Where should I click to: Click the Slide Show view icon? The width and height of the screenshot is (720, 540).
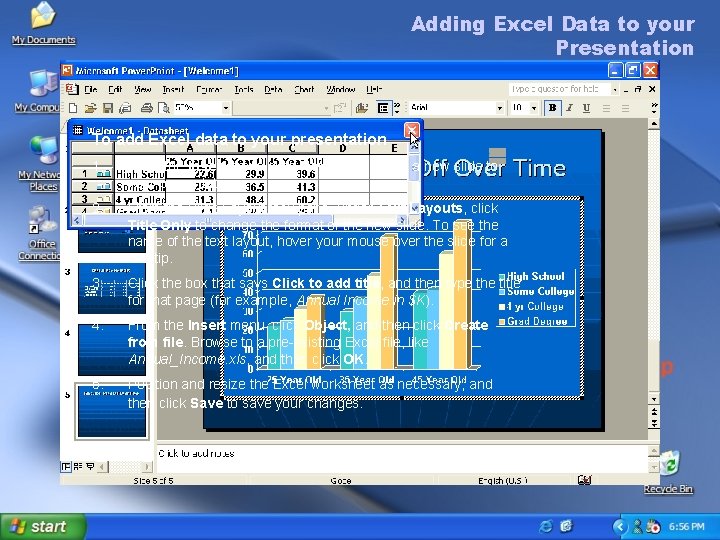pos(90,467)
